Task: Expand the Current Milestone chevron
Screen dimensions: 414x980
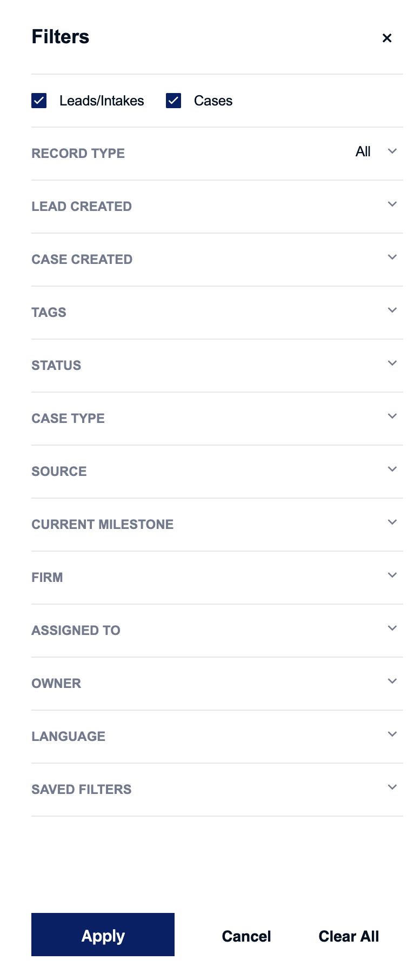Action: (392, 522)
